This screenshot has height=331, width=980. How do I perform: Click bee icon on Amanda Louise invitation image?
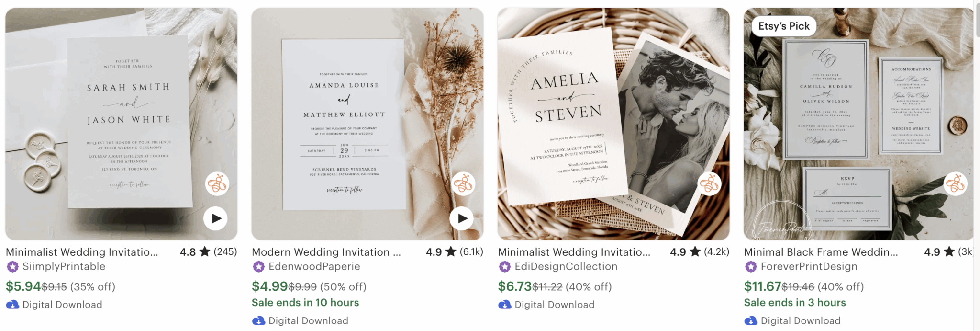pyautogui.click(x=463, y=184)
